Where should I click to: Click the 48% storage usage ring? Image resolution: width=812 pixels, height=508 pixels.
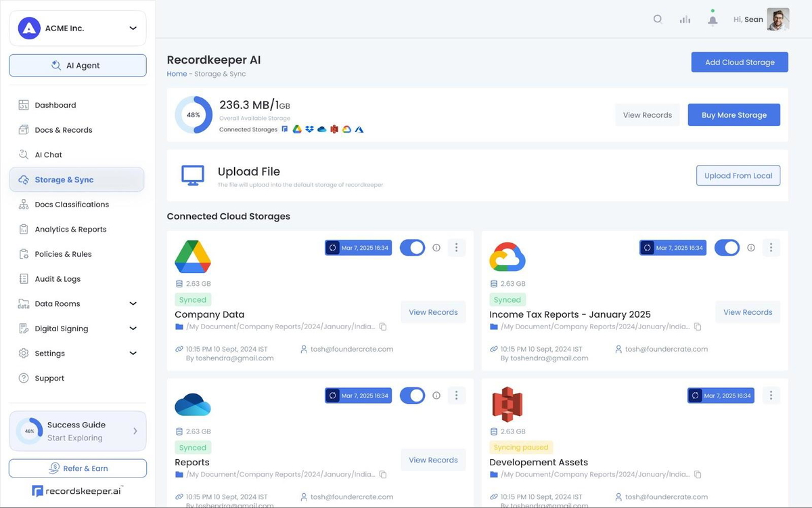click(194, 115)
